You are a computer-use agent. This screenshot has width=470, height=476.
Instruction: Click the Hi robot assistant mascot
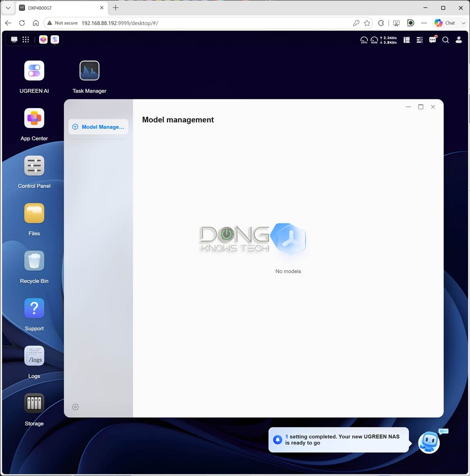point(429,442)
